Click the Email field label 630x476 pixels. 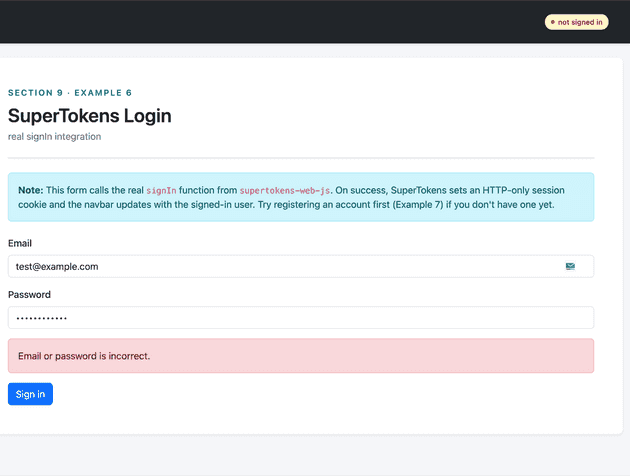point(20,243)
